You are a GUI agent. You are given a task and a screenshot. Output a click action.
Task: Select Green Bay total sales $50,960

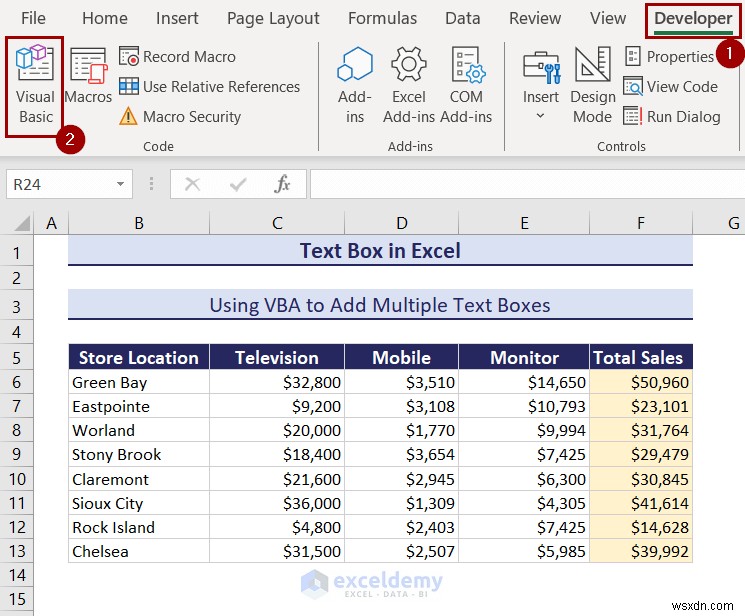click(641, 382)
